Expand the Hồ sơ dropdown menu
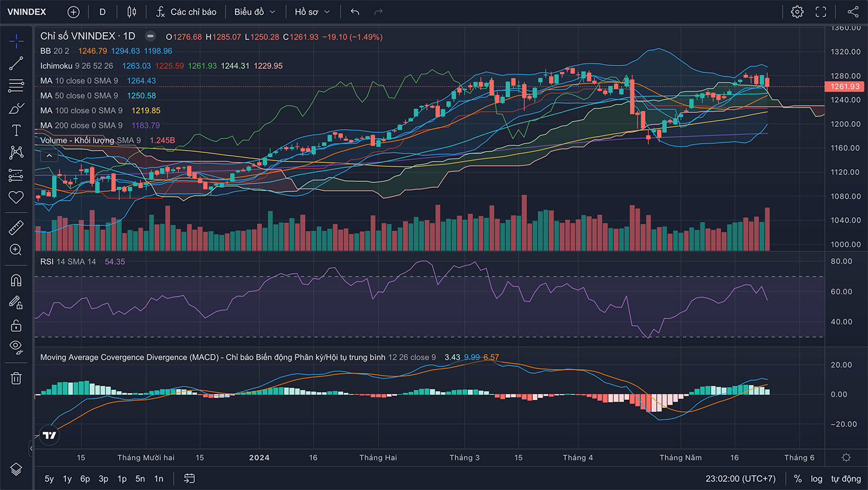Image resolution: width=868 pixels, height=490 pixels. (312, 12)
